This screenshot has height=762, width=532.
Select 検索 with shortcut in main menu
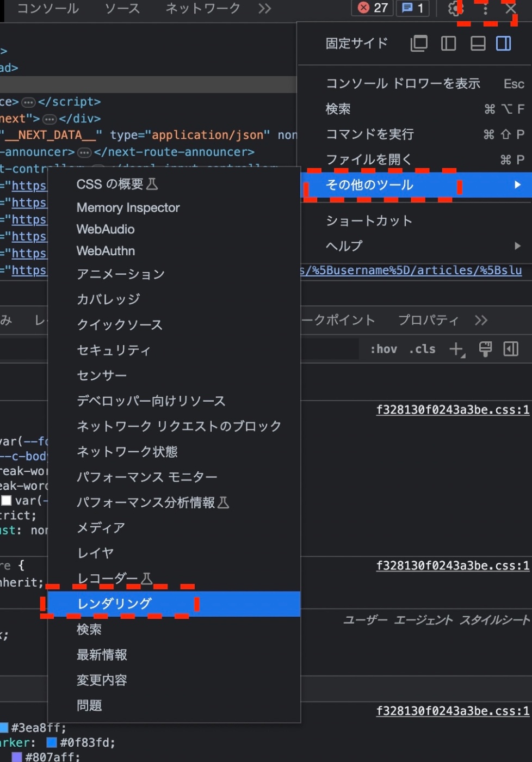[x=415, y=109]
